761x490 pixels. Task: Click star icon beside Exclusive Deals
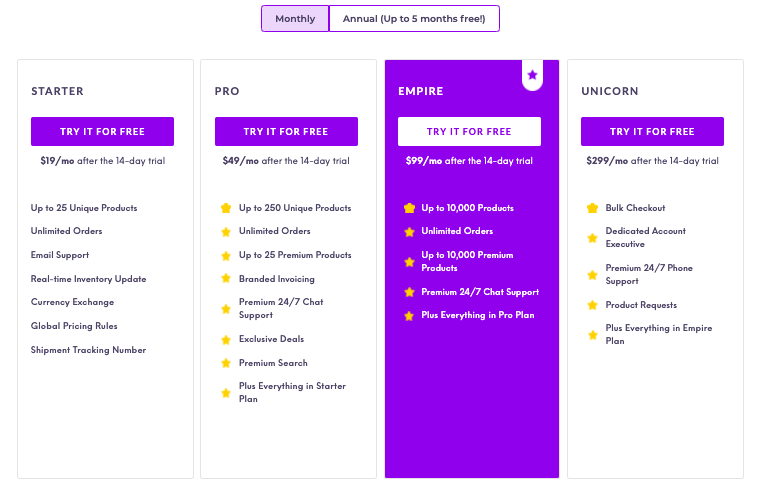point(226,340)
